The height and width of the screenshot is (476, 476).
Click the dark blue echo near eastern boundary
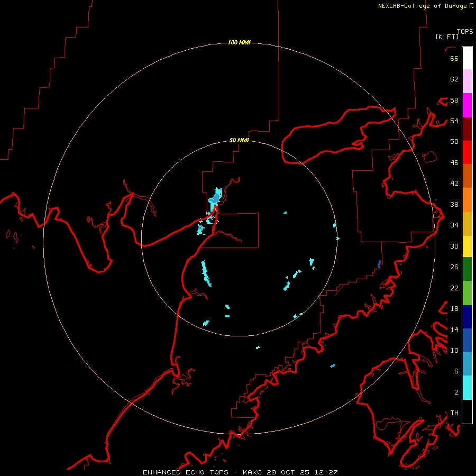point(379,264)
